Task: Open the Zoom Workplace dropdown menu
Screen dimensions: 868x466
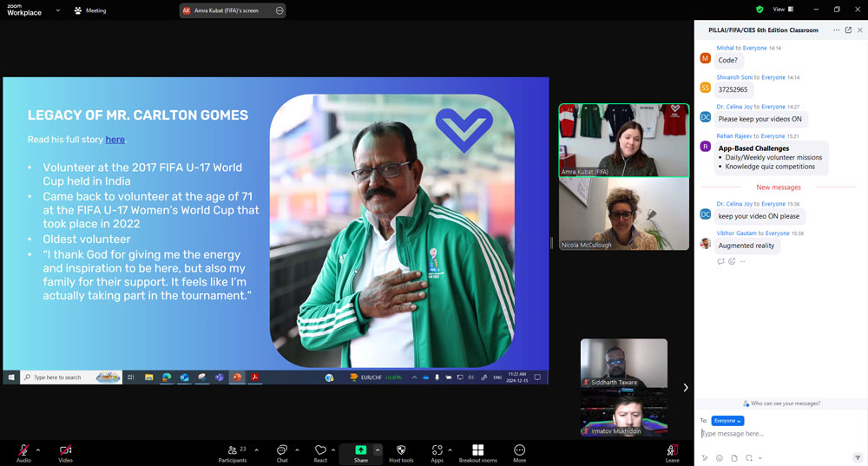Action: tap(57, 10)
